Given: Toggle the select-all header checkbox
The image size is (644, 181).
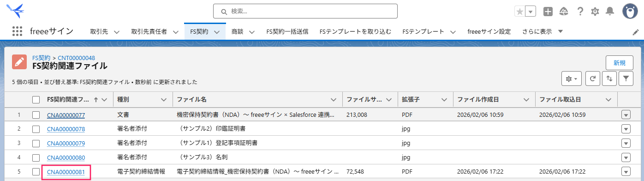Looking at the screenshot, I should click(x=36, y=99).
